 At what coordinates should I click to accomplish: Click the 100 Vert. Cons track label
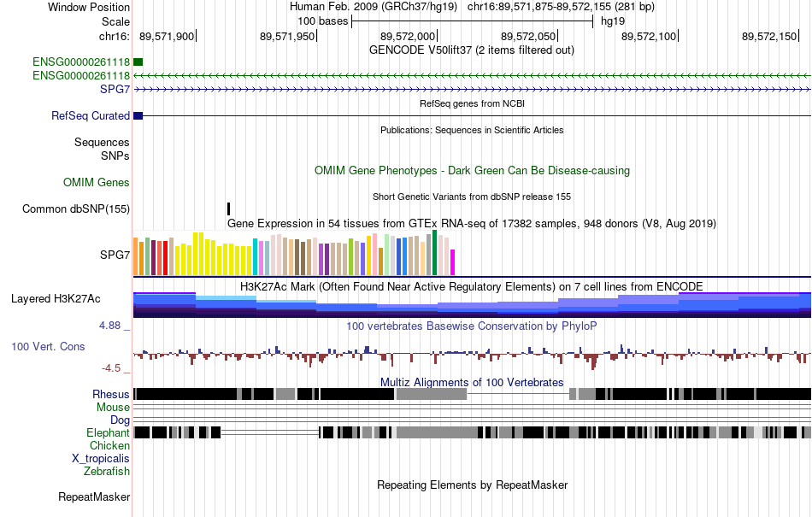pos(48,346)
